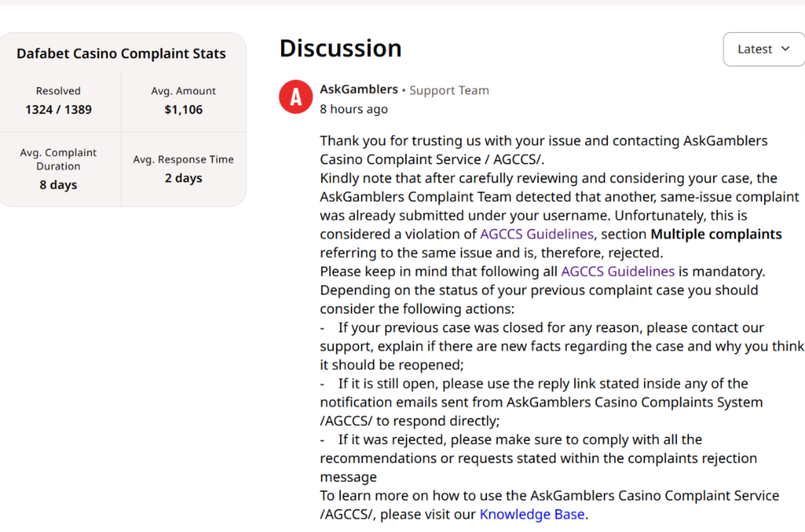Open the second AGCCS Guidelines link

click(x=617, y=271)
